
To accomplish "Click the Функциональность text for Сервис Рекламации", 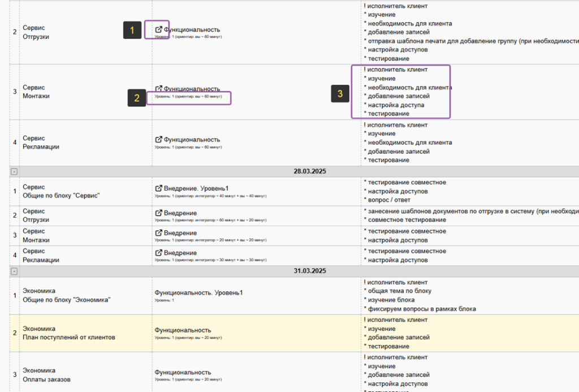I will tap(192, 139).
